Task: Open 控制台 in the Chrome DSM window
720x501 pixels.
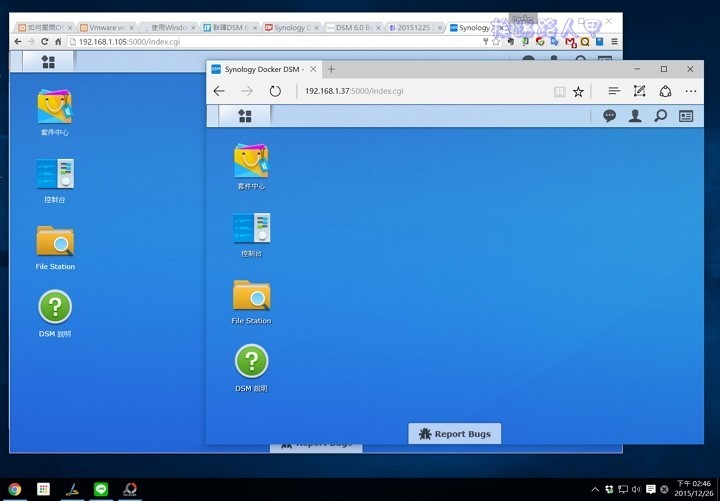Action: point(54,174)
